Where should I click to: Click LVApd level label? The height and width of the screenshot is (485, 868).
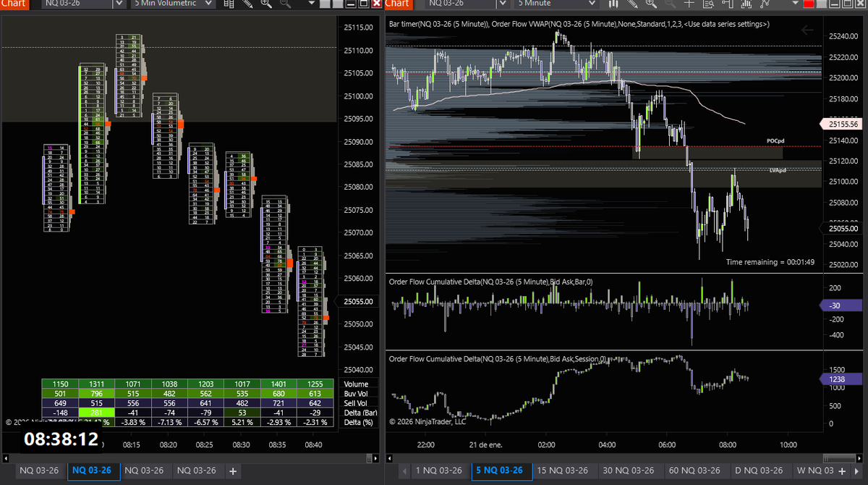tap(777, 170)
